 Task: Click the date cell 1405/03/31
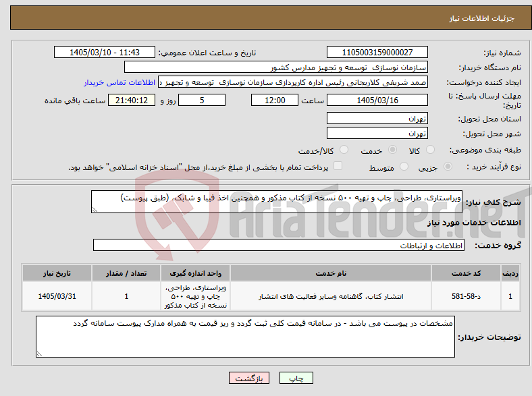[57, 296]
